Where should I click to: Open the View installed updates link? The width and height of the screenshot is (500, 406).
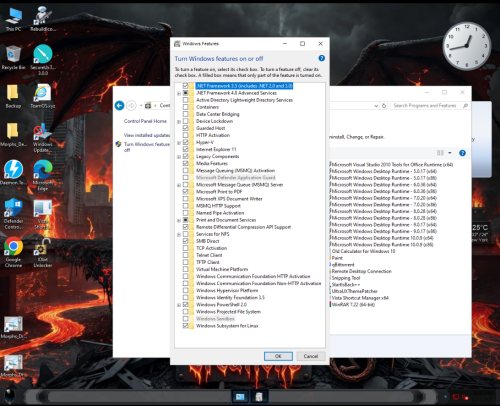click(147, 135)
